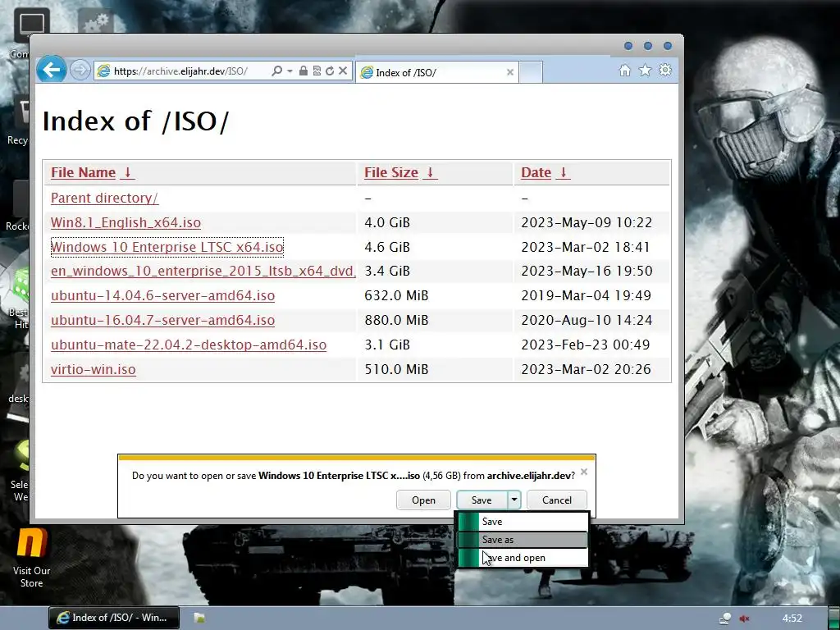Open the Tools gear menu
840x630 pixels.
click(665, 71)
